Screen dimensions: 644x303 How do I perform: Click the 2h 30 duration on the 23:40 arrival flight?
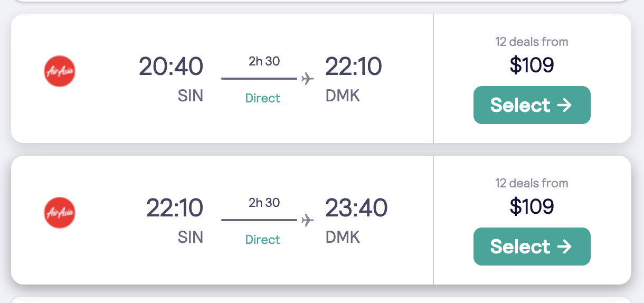tap(264, 203)
